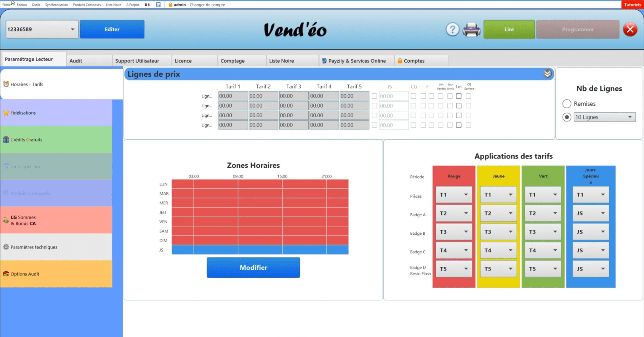The width and height of the screenshot is (644, 337).
Task: Click the red Rouge period header
Action: tap(454, 176)
